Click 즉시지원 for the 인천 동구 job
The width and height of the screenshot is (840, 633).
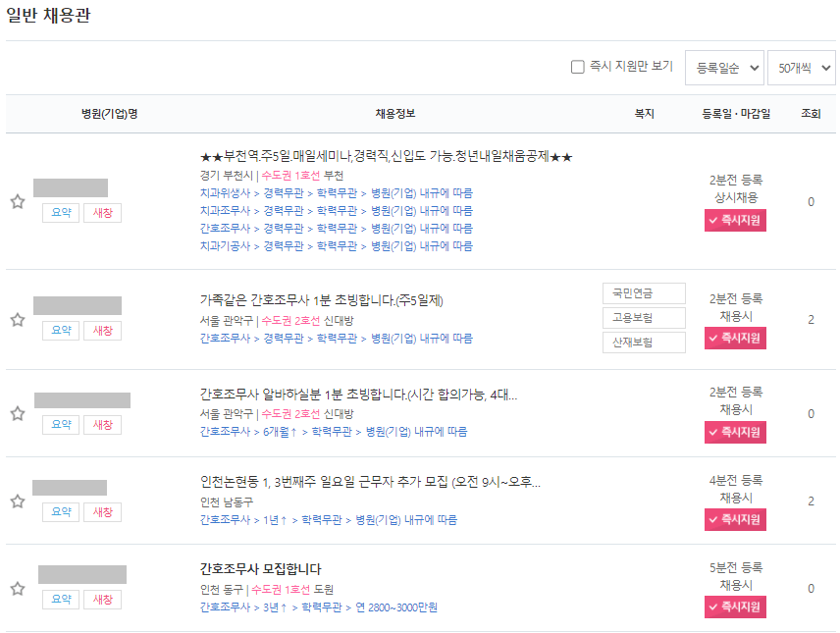tap(734, 607)
